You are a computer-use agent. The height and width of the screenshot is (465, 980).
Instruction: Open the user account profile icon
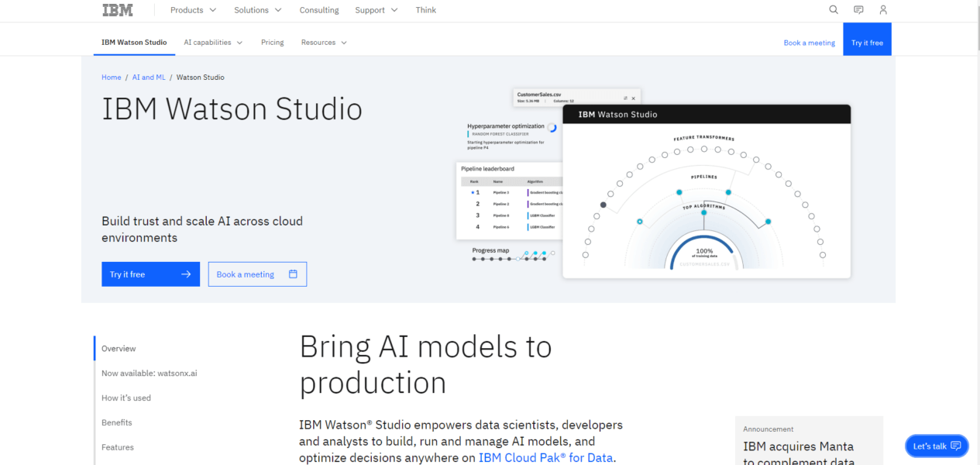[883, 9]
